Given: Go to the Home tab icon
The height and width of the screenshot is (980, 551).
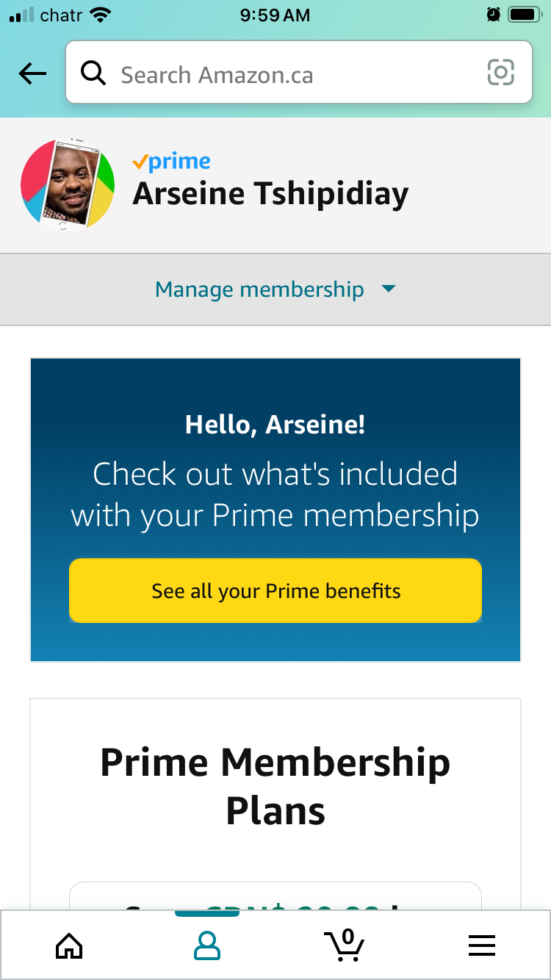Looking at the screenshot, I should [x=69, y=945].
